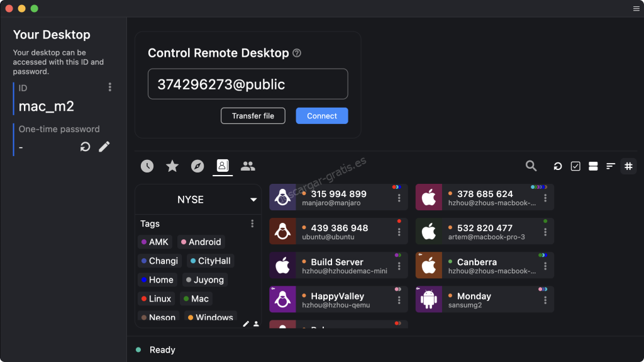Click the Transfer file button

[253, 116]
